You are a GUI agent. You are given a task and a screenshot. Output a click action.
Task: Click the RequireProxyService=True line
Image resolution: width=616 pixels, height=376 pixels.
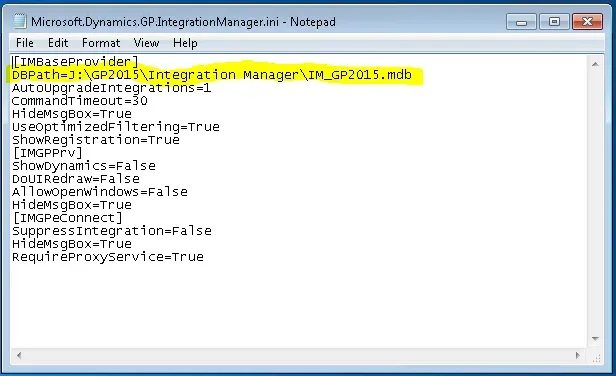coord(108,257)
